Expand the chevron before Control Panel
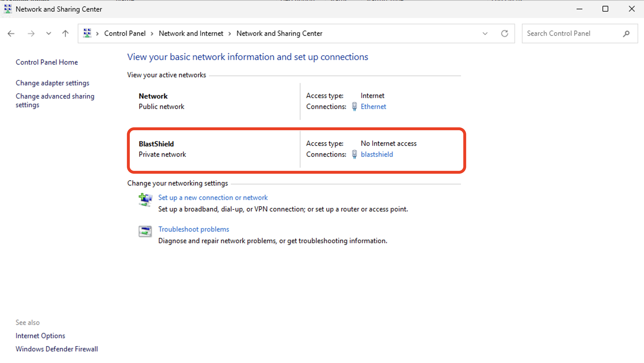This screenshot has width=644, height=363. coord(98,34)
